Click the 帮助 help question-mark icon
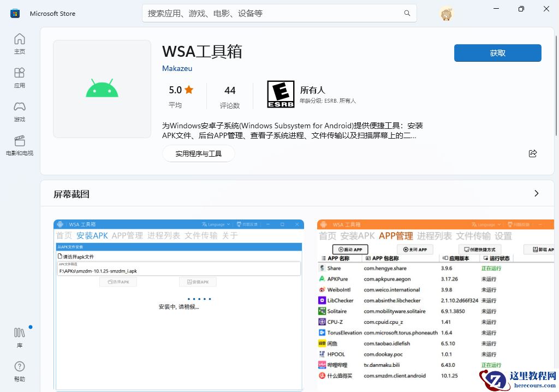The height and width of the screenshot is (392, 559). coord(19,366)
